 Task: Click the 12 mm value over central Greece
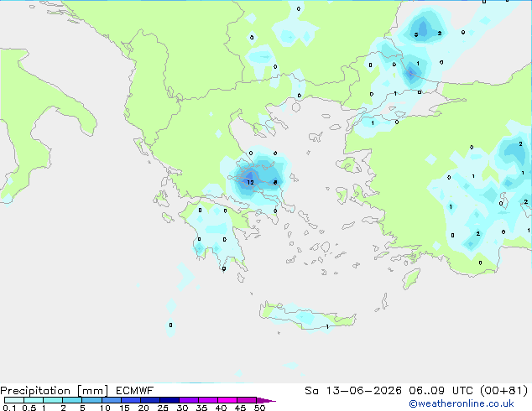250,183
